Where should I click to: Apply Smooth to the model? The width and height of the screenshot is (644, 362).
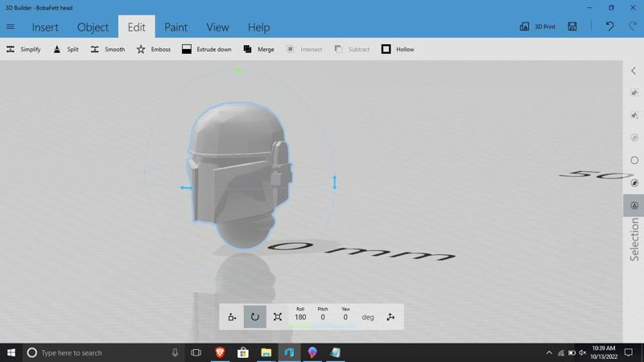108,49
